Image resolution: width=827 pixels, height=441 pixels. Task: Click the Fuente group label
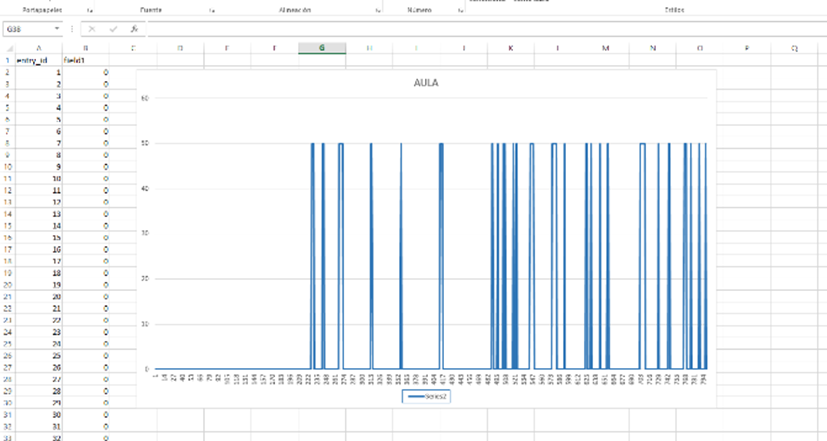tap(151, 10)
